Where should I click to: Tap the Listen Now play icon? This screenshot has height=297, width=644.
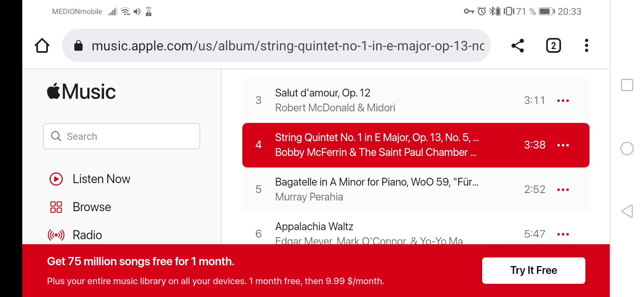click(56, 179)
